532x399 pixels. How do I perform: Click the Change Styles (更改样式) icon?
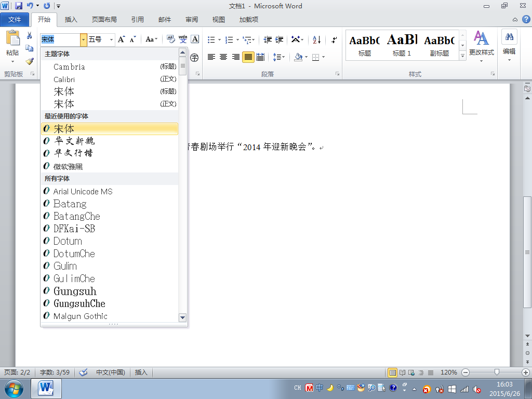pyautogui.click(x=481, y=46)
